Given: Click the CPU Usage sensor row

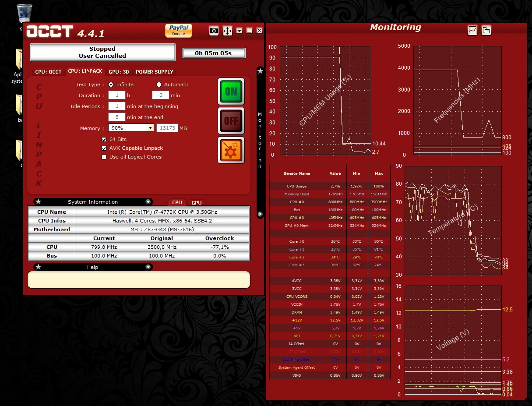Looking at the screenshot, I should click(330, 186).
